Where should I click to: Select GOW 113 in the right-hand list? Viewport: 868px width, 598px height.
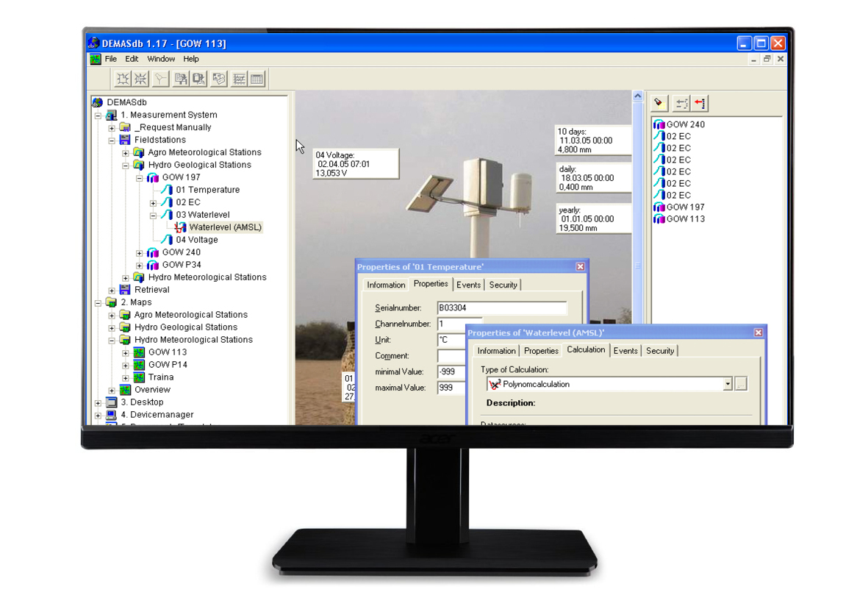coord(685,219)
